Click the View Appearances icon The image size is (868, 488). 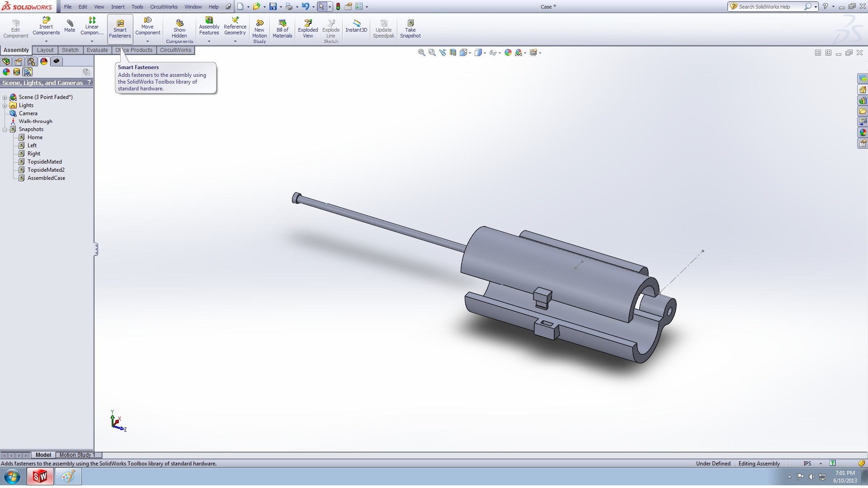coord(6,72)
